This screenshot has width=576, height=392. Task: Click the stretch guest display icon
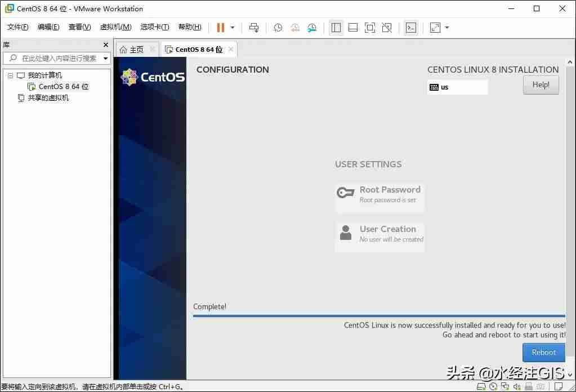coord(435,28)
